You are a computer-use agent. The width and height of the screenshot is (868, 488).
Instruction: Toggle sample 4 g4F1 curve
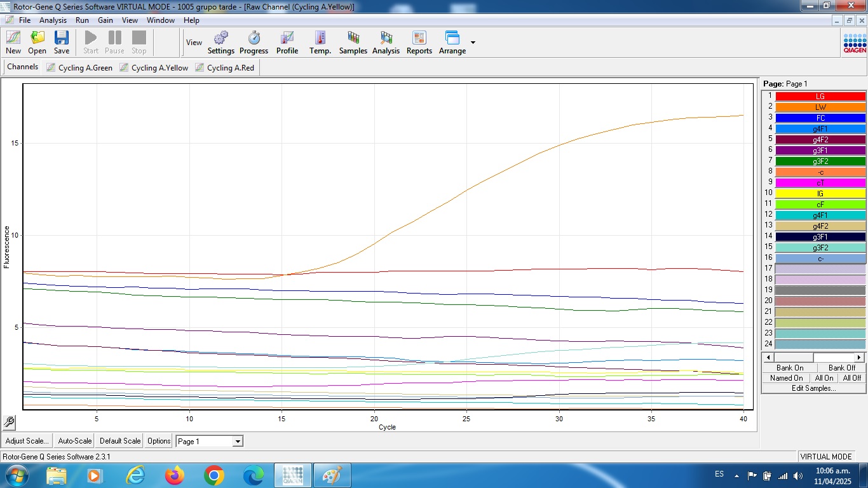[x=820, y=129]
